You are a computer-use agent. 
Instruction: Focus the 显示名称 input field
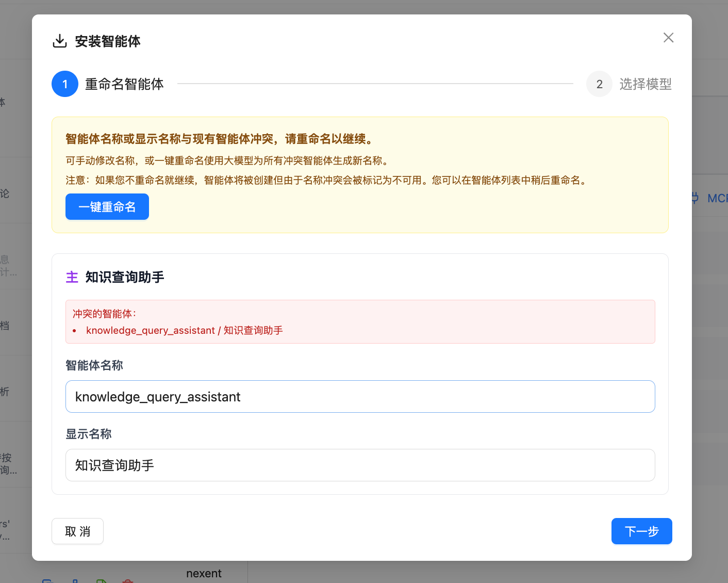(x=360, y=465)
